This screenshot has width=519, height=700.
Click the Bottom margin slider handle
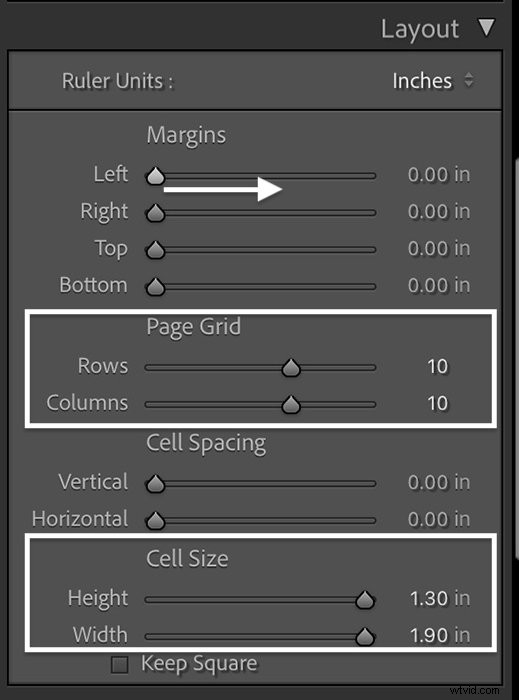point(155,287)
